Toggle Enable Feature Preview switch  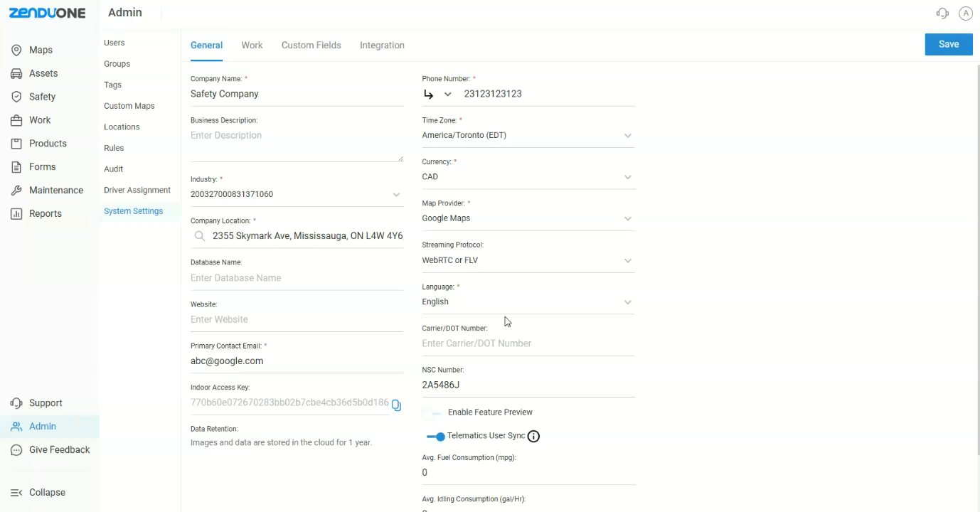pyautogui.click(x=432, y=413)
